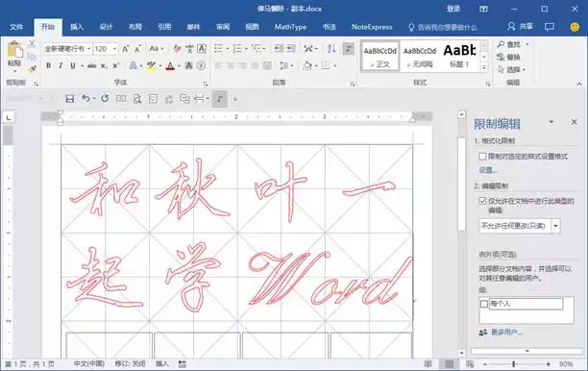This screenshot has width=588, height=371.
Task: Click the tab selector at ruler corner
Action: (9, 117)
